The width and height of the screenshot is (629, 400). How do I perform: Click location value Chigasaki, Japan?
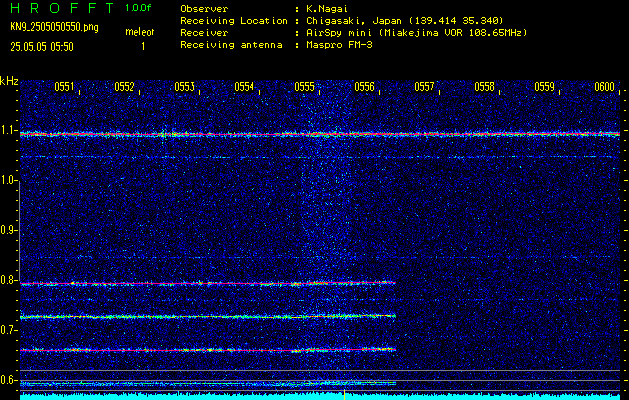(x=354, y=21)
